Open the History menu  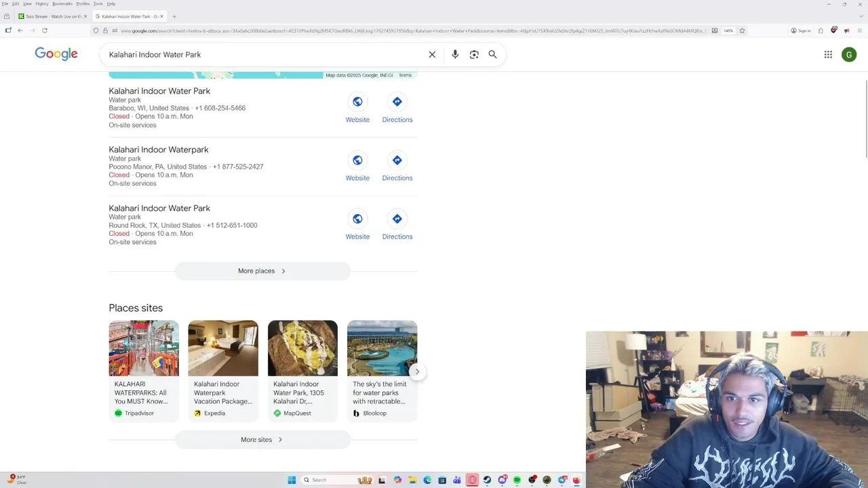pos(42,3)
